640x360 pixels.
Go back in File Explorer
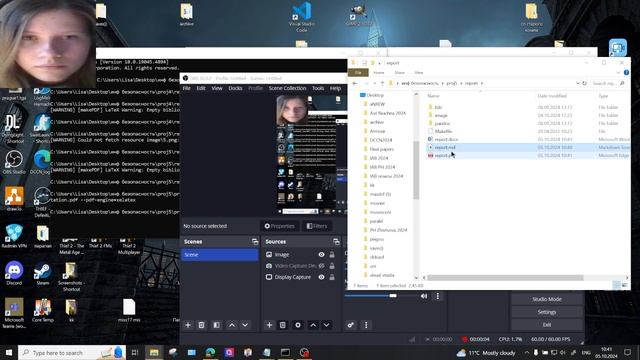click(x=355, y=83)
